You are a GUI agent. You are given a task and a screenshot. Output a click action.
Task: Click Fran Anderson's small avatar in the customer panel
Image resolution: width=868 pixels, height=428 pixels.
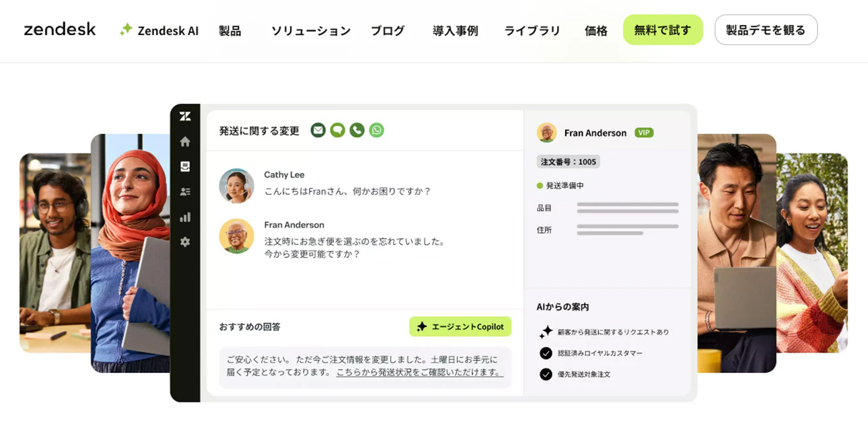[x=546, y=133]
